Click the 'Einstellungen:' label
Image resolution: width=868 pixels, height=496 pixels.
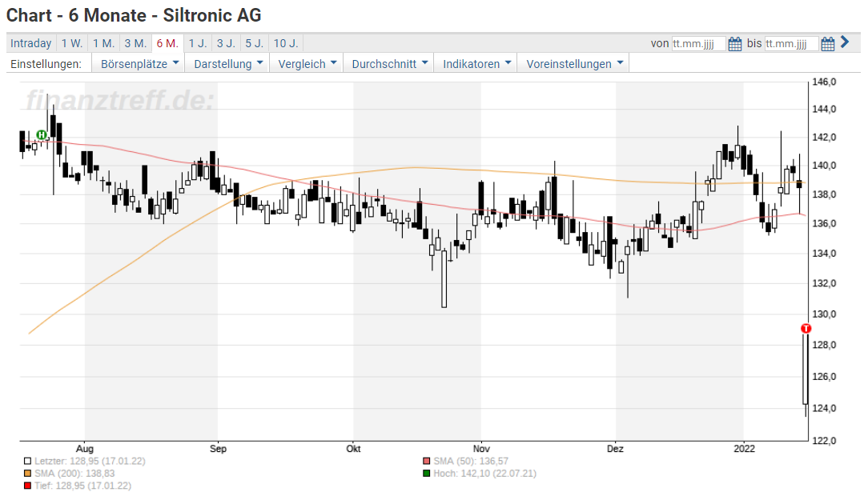(46, 63)
